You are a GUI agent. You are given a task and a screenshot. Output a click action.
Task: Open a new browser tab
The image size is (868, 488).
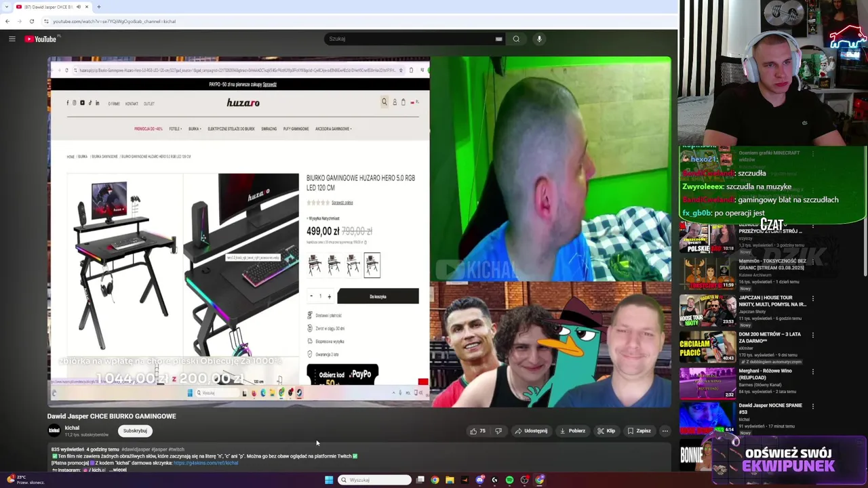click(x=98, y=7)
